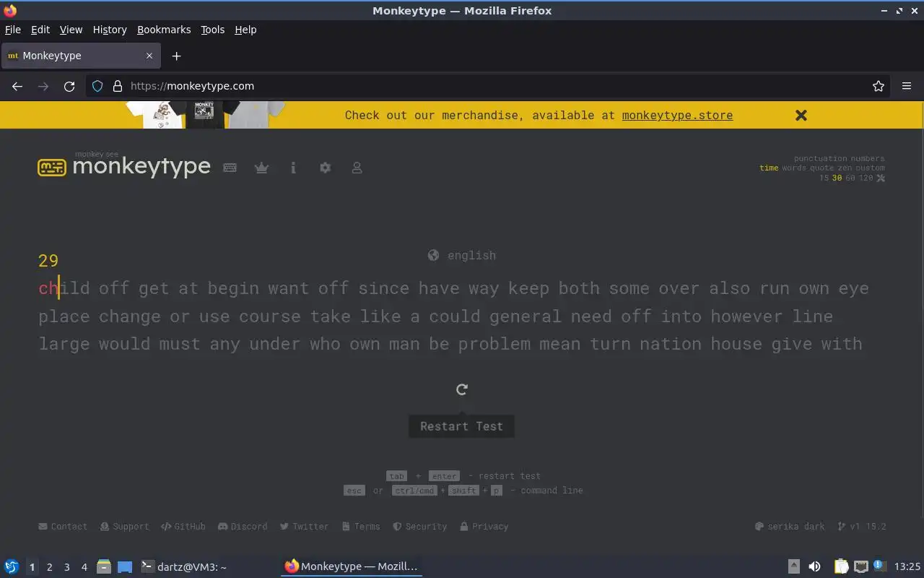924x578 pixels.
Task: Open the Tools menu
Action: coord(212,30)
